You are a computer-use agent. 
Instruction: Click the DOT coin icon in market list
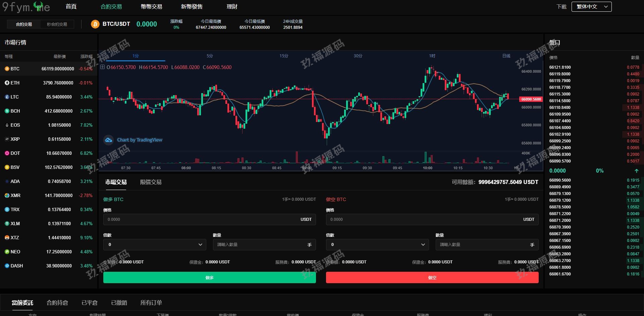pyautogui.click(x=7, y=153)
